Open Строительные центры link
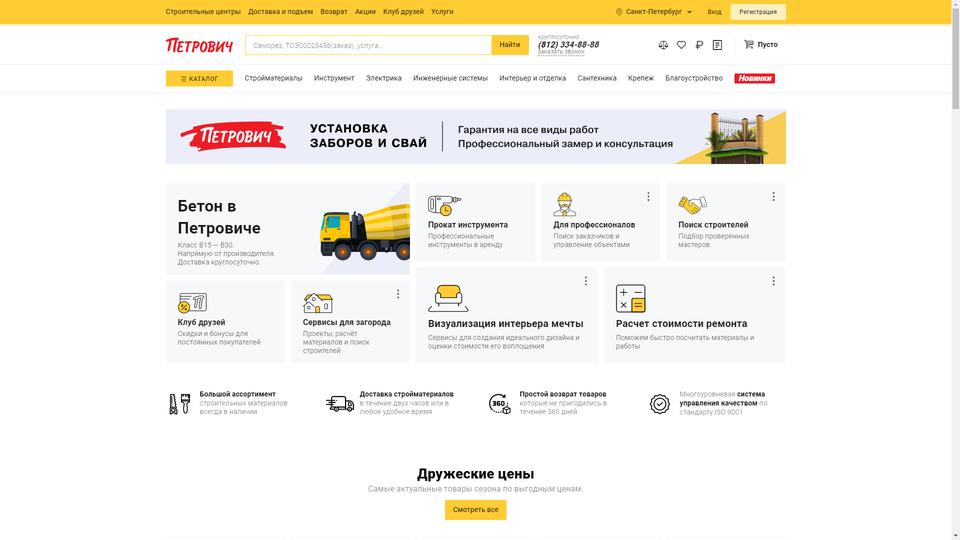The height and width of the screenshot is (540, 960). [x=203, y=12]
